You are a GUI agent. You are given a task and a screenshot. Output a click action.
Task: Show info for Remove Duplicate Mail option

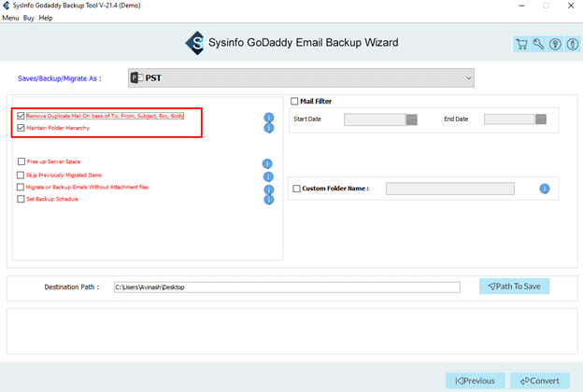pos(269,118)
